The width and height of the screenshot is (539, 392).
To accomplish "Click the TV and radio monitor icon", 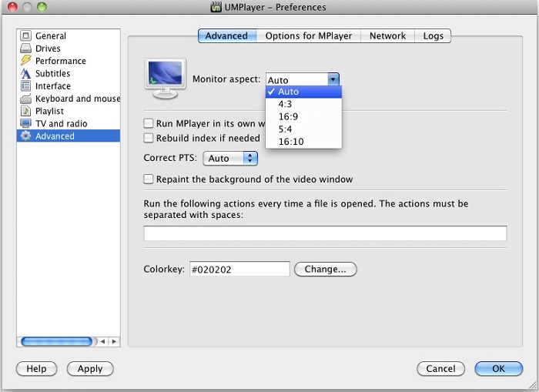I will 25,123.
